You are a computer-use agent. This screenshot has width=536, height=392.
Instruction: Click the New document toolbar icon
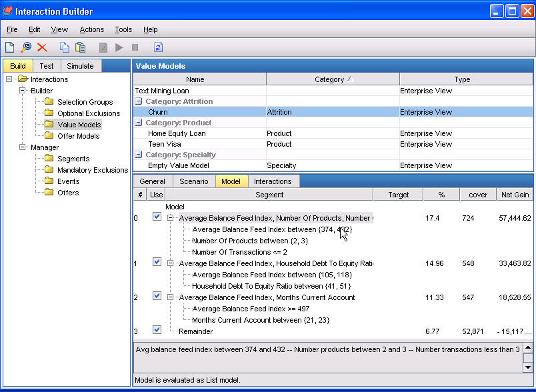click(9, 47)
